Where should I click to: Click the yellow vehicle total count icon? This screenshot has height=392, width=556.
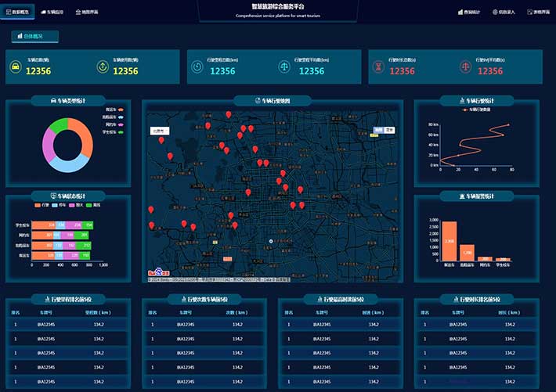coord(16,67)
